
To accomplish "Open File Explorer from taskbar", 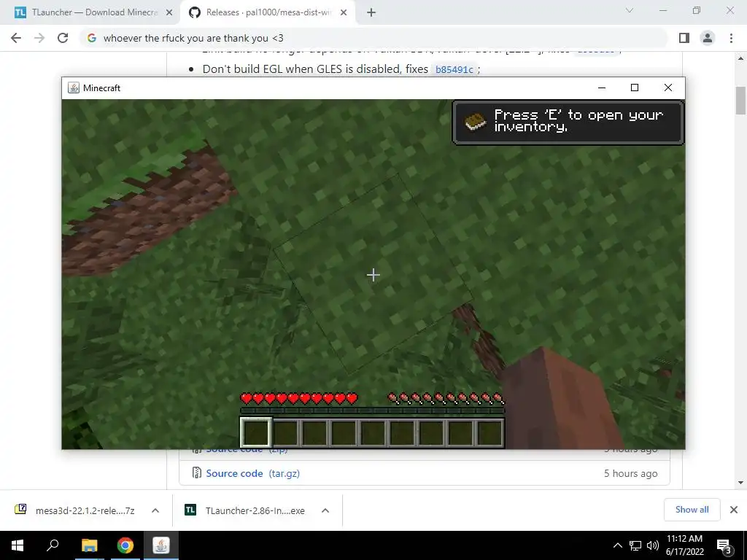I will (89, 545).
